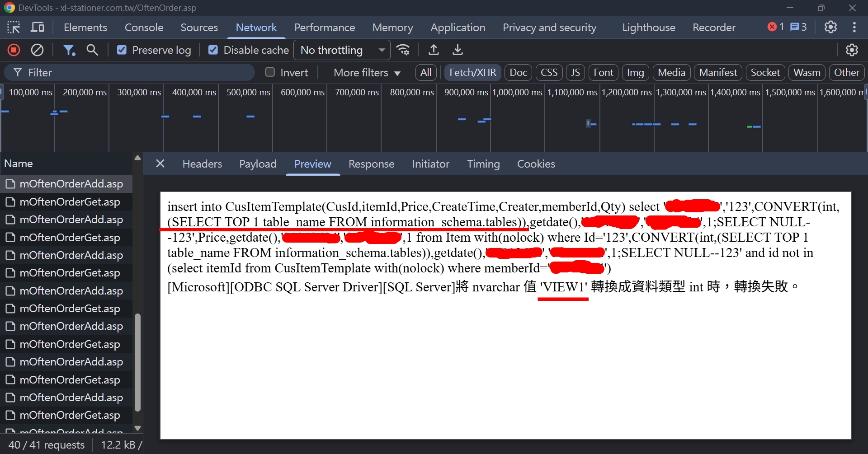Select the first mOftenOrderAdd.asp request
The image size is (868, 454).
[66, 184]
